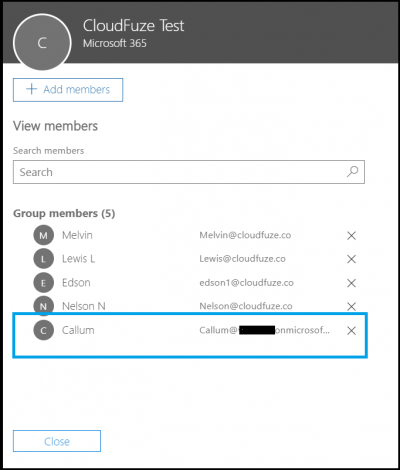The height and width of the screenshot is (470, 400).
Task: Click the large CloudFuze Test group avatar
Action: (42, 43)
